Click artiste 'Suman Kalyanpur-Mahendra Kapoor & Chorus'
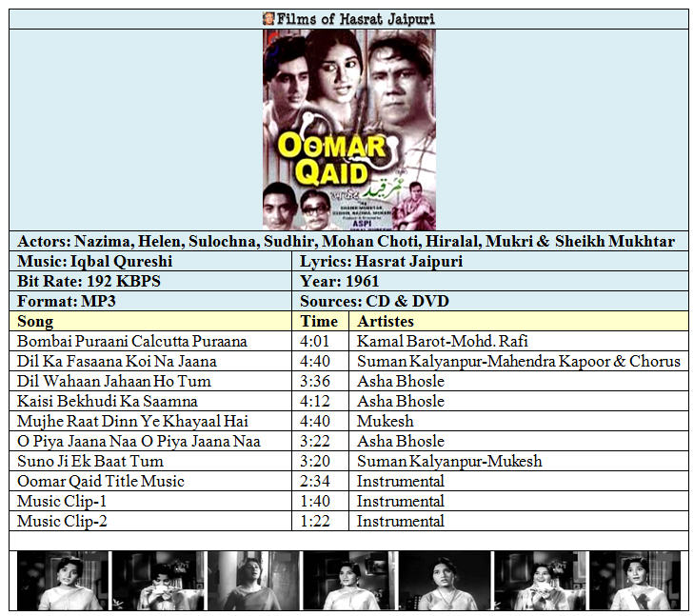694x616 pixels. tap(518, 361)
